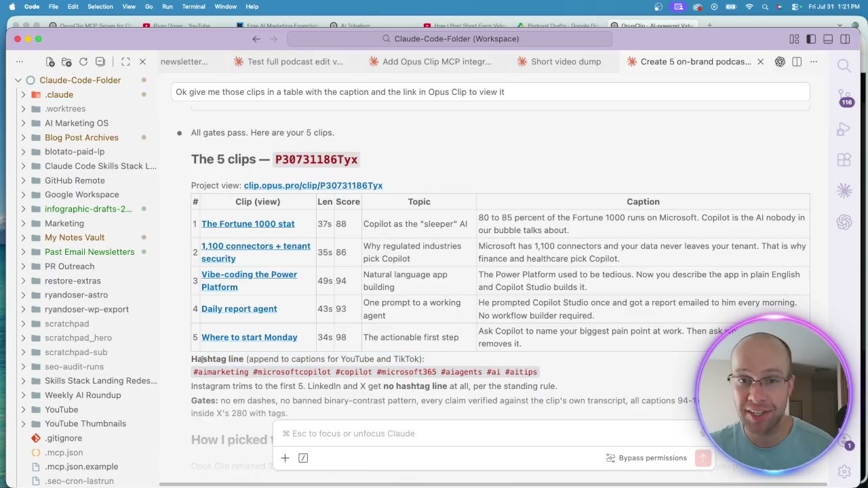This screenshot has height=488, width=868.
Task: Open the Daily report agent clip link
Action: click(239, 309)
